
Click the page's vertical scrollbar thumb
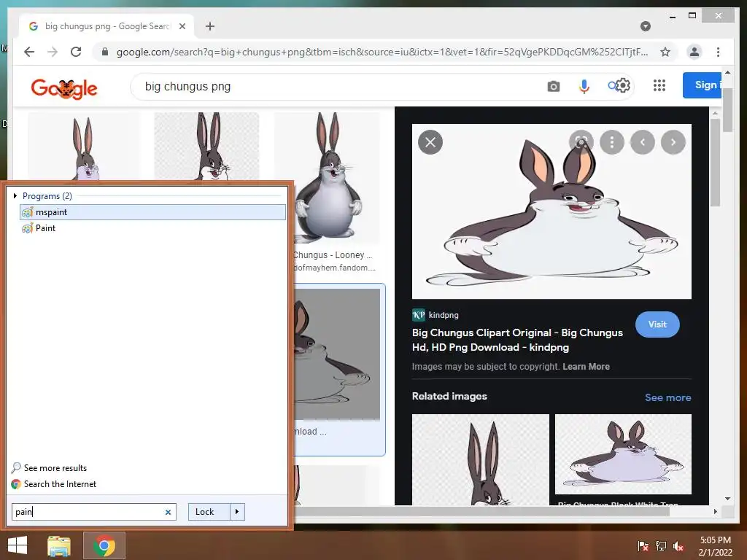727,109
